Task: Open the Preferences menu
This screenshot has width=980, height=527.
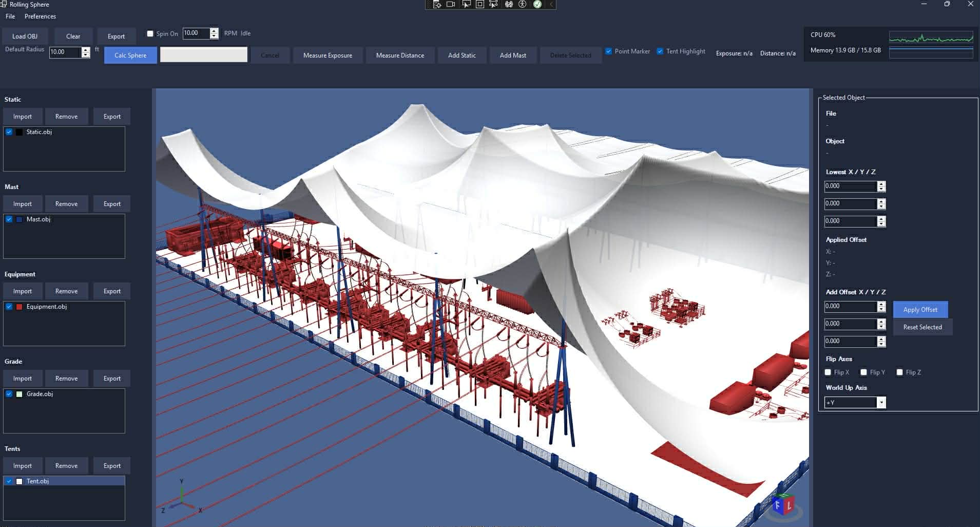Action: (40, 16)
